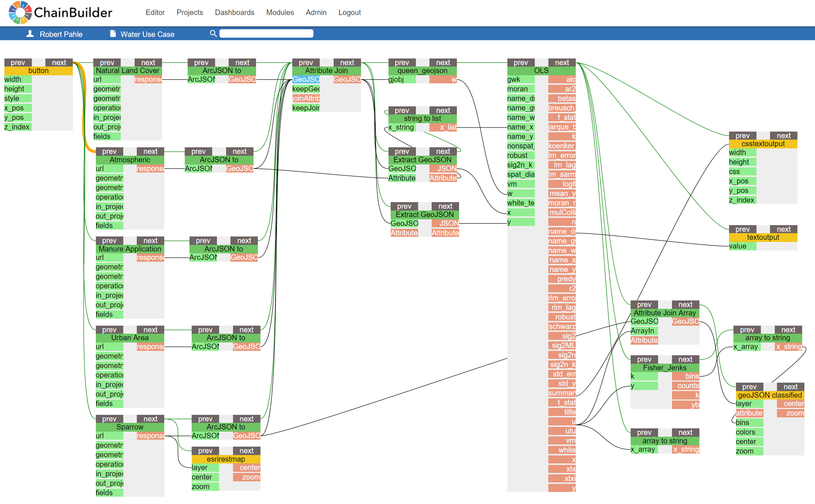Click the search magnifier icon
Image resolution: width=815 pixels, height=504 pixels.
point(213,34)
